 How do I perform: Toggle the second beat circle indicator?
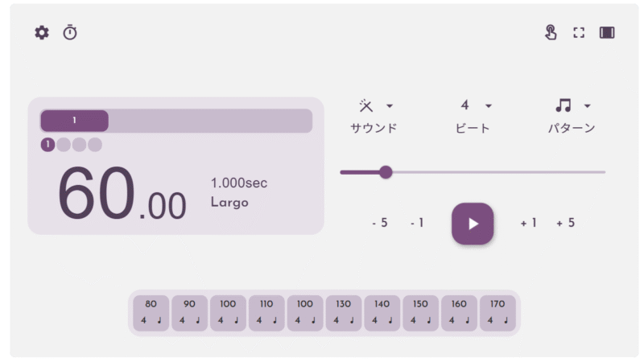(64, 145)
